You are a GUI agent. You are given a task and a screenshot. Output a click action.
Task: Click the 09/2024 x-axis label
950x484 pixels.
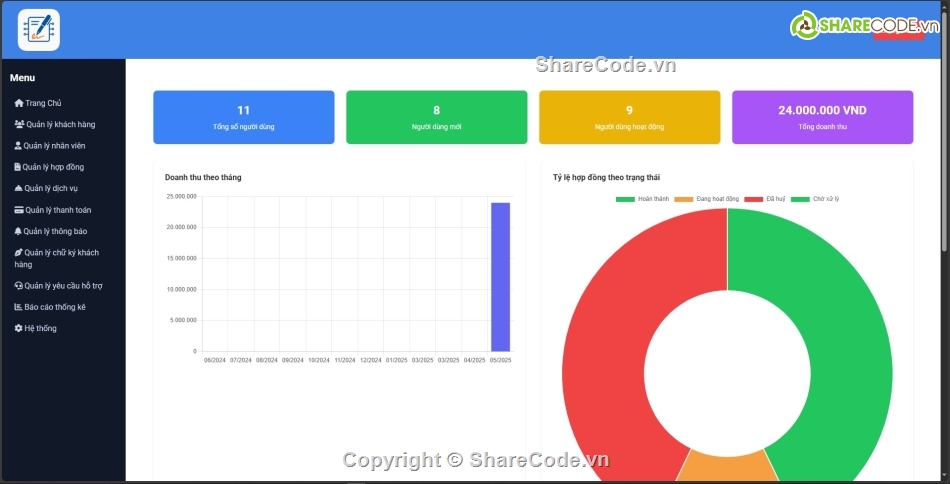point(293,360)
